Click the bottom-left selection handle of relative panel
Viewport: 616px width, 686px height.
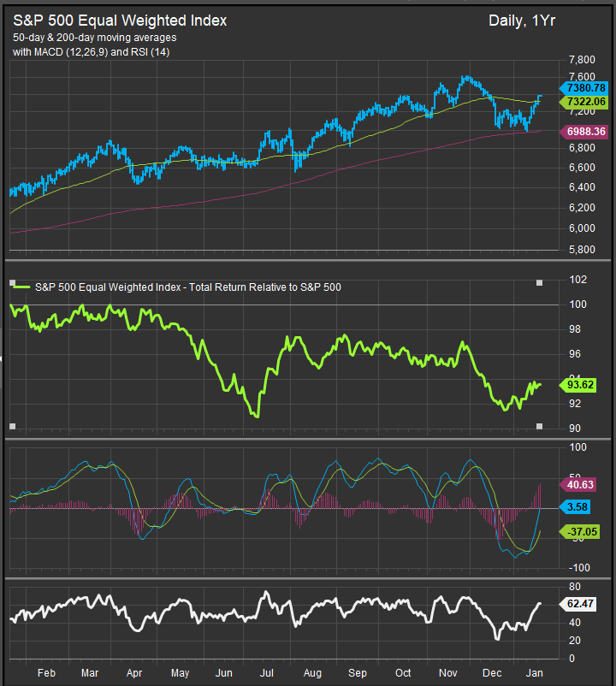point(12,426)
